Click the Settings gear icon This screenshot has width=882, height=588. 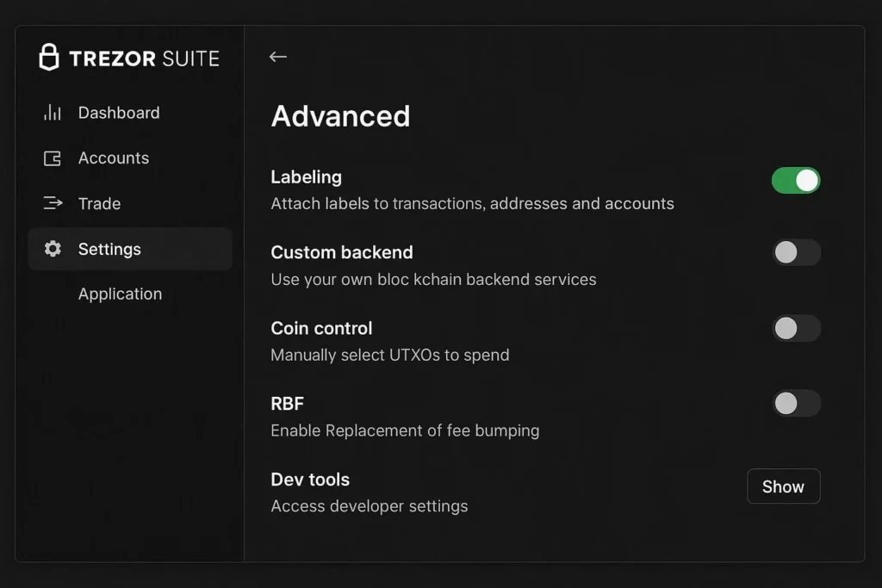(x=53, y=250)
